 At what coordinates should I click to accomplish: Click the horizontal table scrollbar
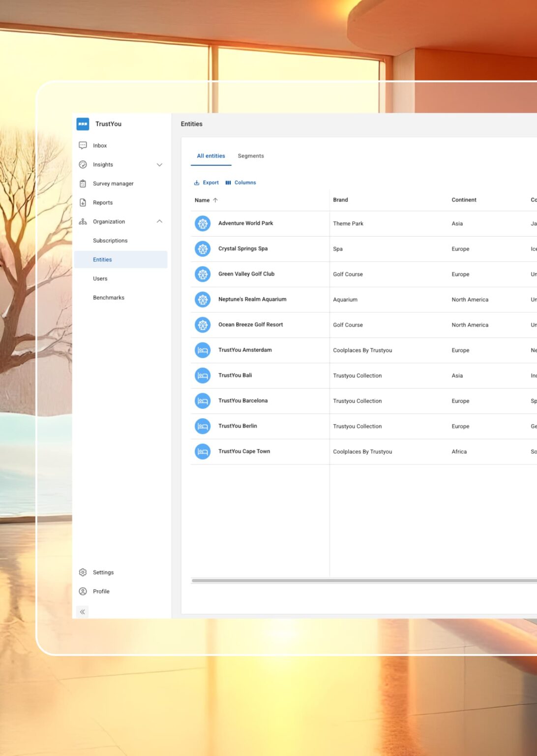click(364, 581)
